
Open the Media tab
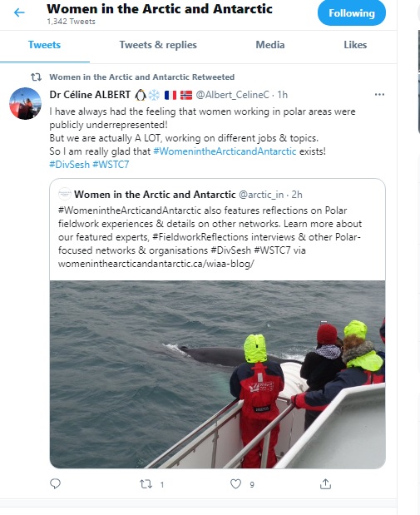pos(270,45)
